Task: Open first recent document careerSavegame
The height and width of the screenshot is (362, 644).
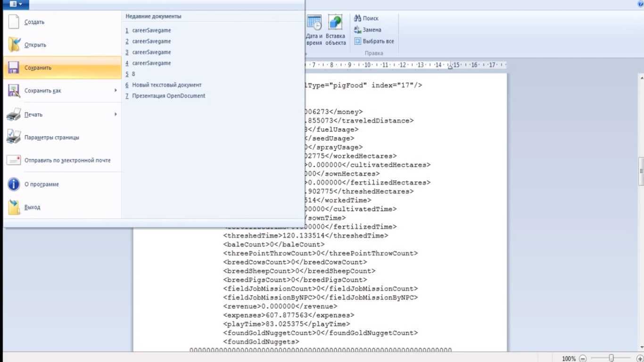Action: click(151, 30)
